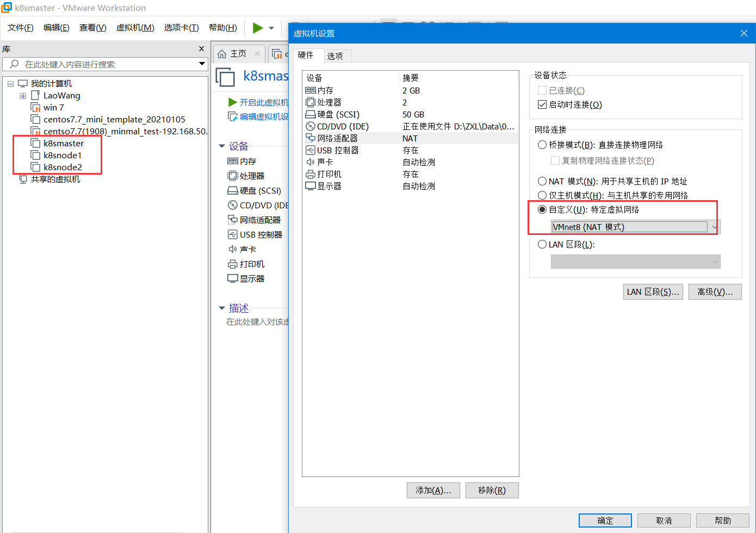
Task: Click the sound card icon in main window pane
Action: (x=233, y=249)
